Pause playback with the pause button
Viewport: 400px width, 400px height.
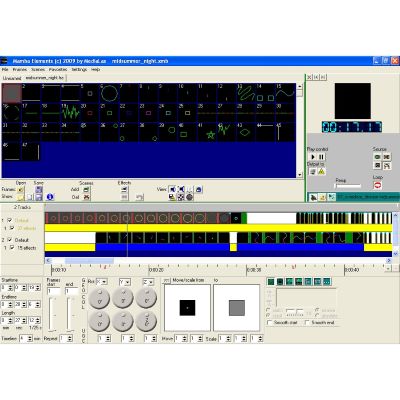[x=321, y=157]
